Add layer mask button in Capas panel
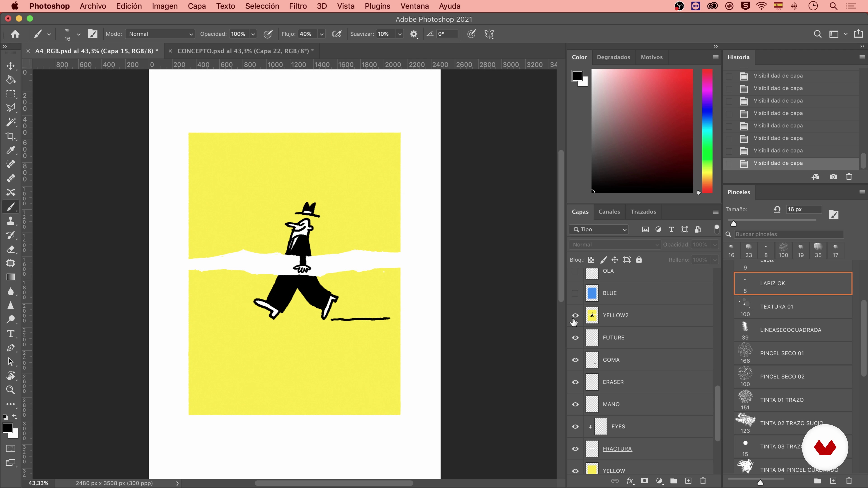Screen dimensions: 868x488 click(x=644, y=481)
